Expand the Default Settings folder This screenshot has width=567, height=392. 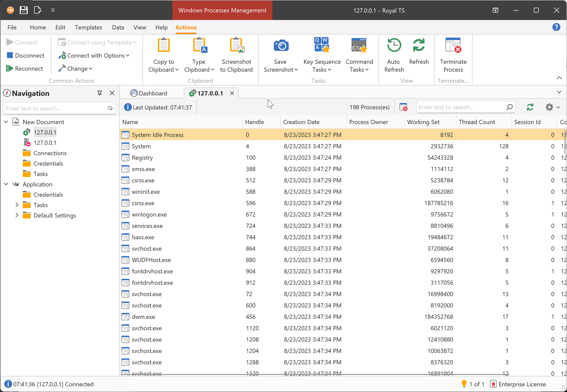point(17,215)
